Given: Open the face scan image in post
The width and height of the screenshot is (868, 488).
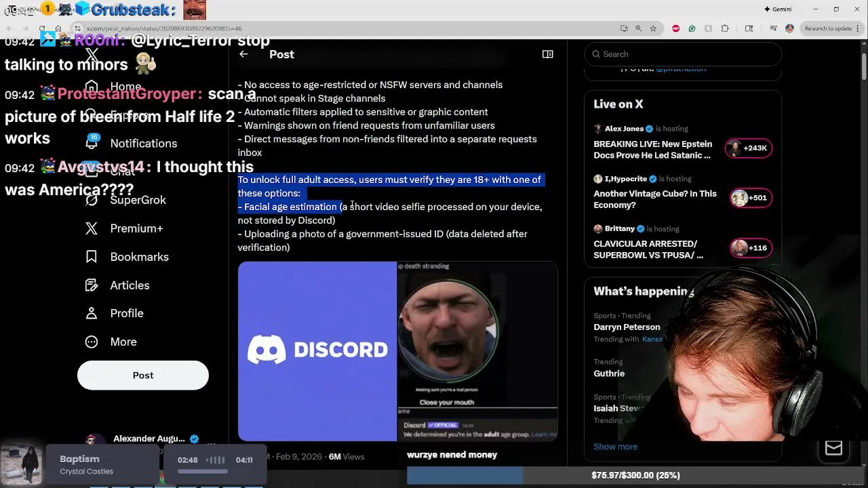Looking at the screenshot, I should 477,351.
